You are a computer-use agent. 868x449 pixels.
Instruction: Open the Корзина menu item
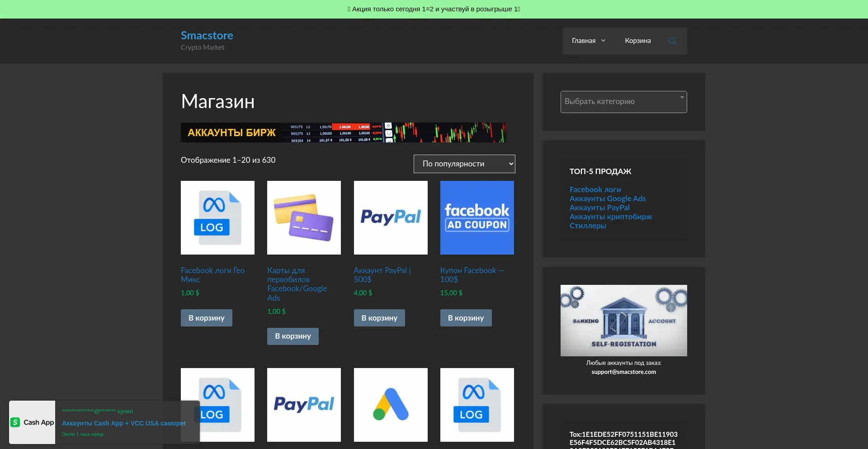638,41
